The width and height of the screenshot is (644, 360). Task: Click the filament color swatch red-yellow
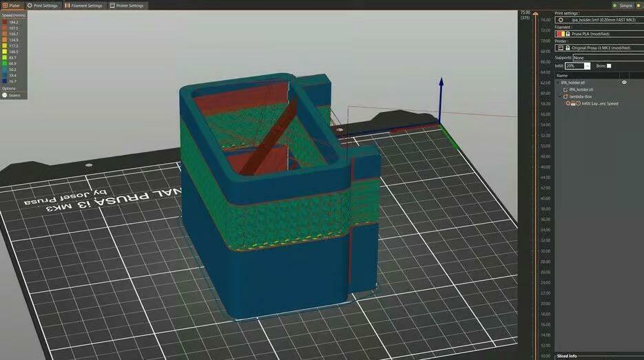(560, 34)
